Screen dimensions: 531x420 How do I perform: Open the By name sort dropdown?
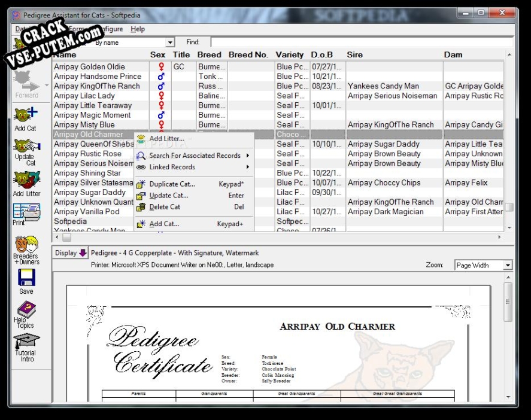pos(170,42)
